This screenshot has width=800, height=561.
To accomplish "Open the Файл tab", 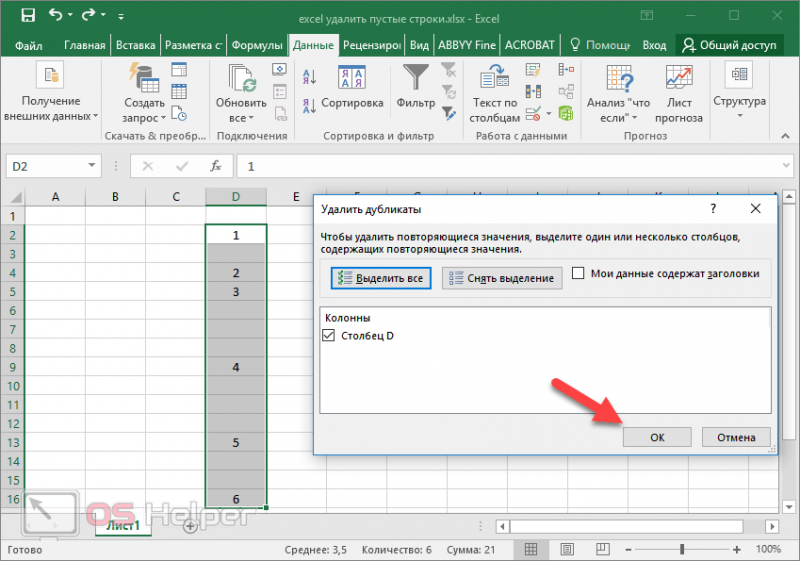I will click(x=29, y=45).
